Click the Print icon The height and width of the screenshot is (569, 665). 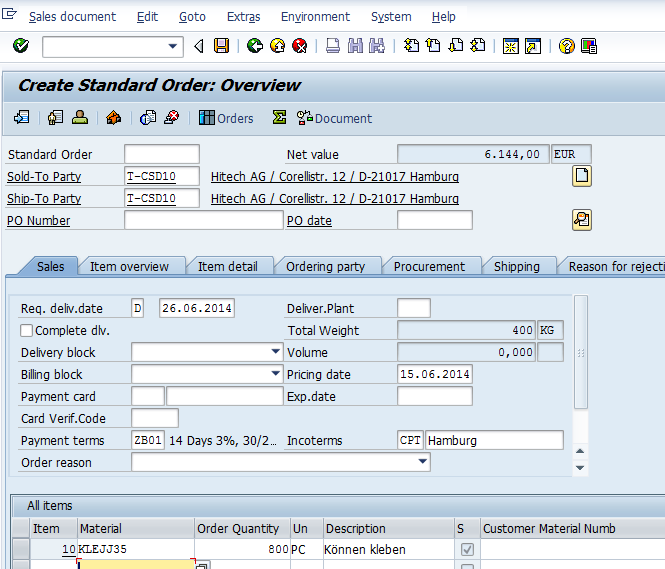[x=333, y=45]
